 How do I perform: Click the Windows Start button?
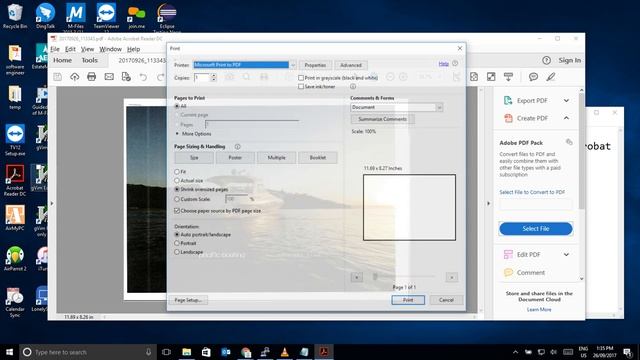pos(9,352)
